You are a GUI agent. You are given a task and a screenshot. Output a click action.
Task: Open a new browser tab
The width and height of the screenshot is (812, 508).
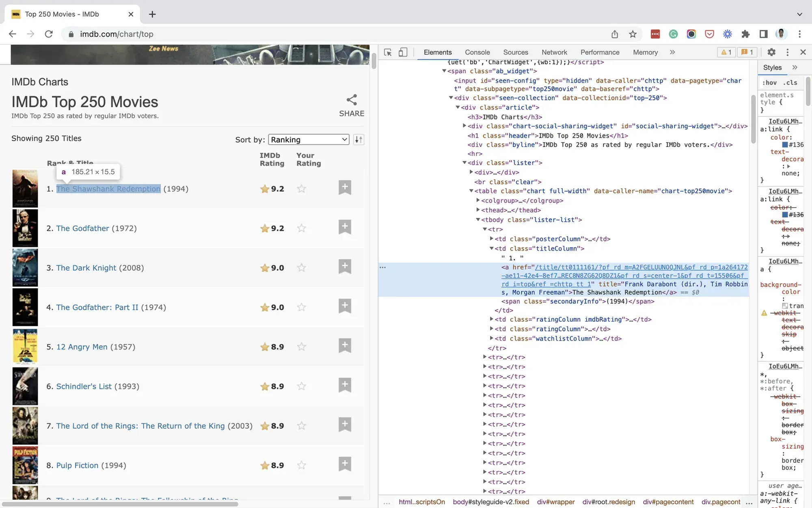point(152,14)
